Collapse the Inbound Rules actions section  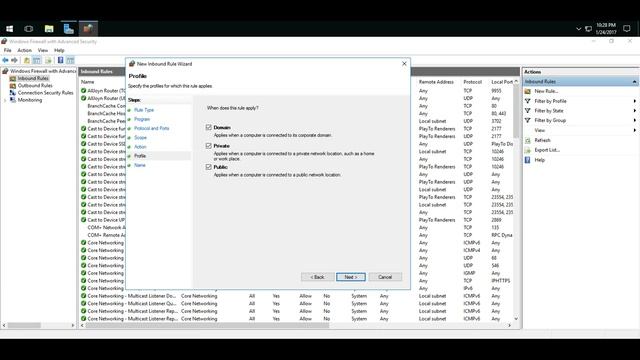tap(634, 82)
